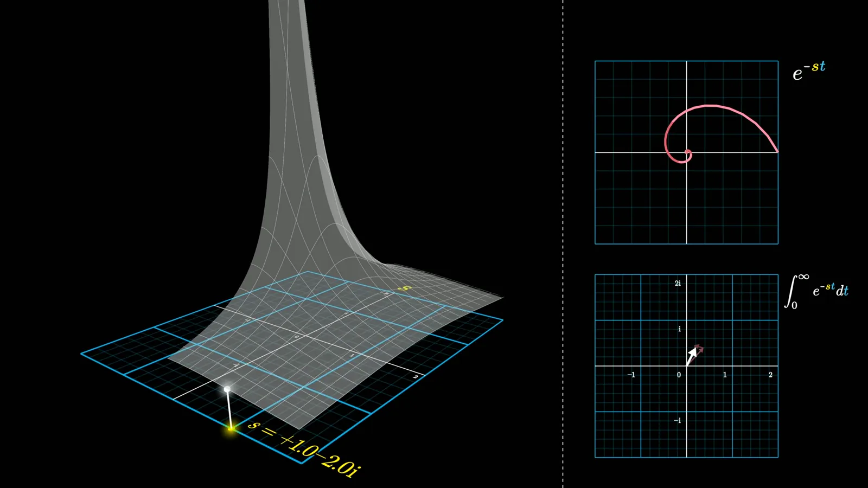Click the "i" axis label in lower plot
This screenshot has width=868, height=488.
click(x=679, y=329)
